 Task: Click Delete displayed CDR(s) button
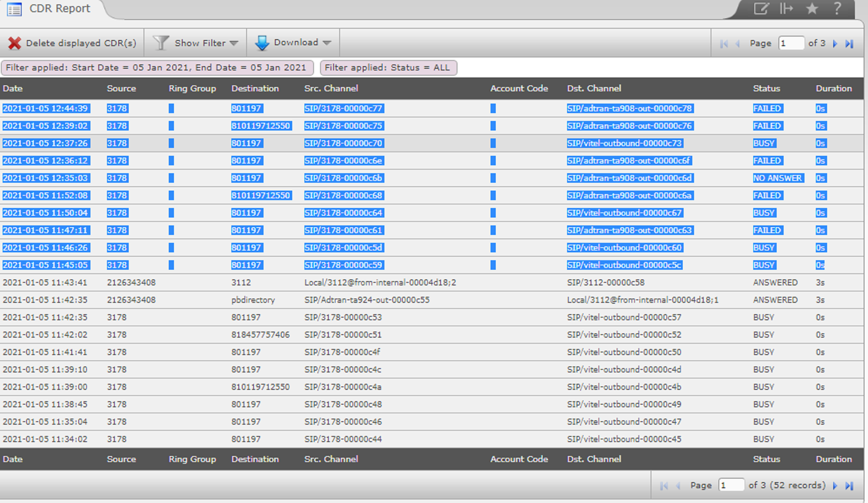click(81, 43)
